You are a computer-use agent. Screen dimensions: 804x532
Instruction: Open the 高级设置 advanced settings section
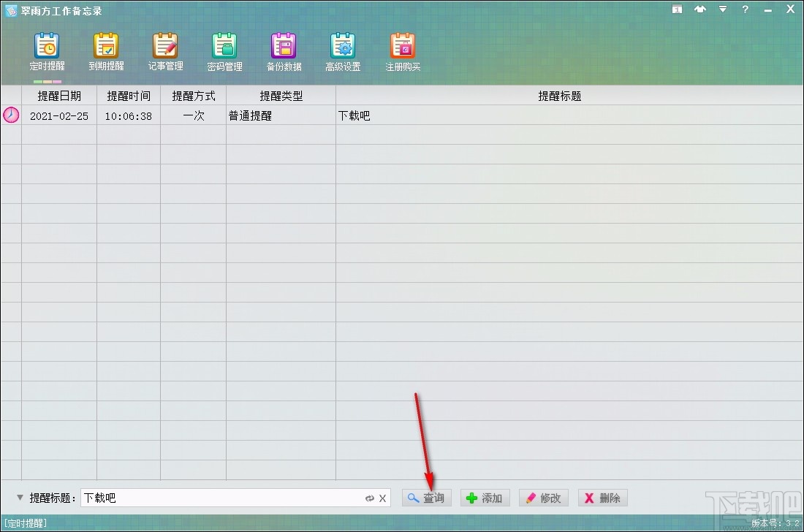tap(343, 53)
